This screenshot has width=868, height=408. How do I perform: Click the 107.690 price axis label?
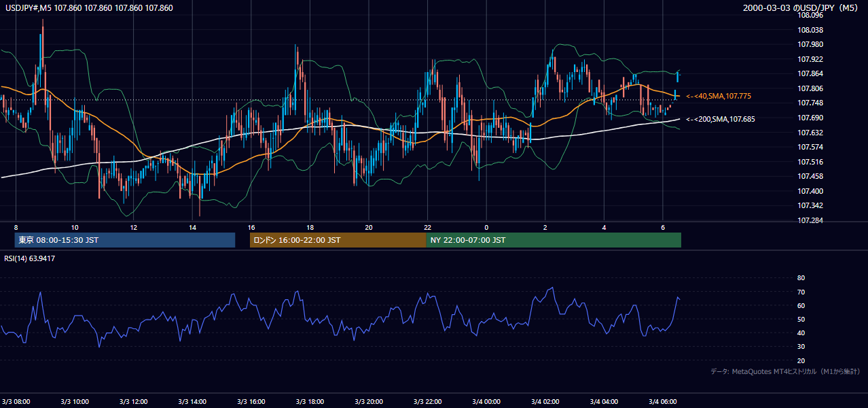coord(810,118)
